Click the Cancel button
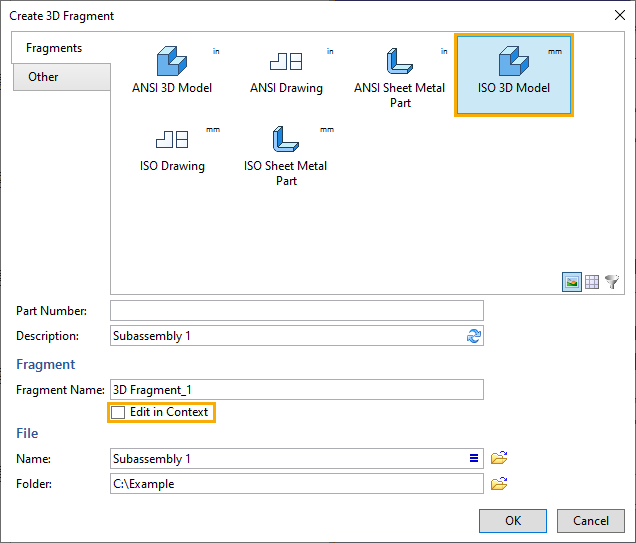 click(591, 521)
